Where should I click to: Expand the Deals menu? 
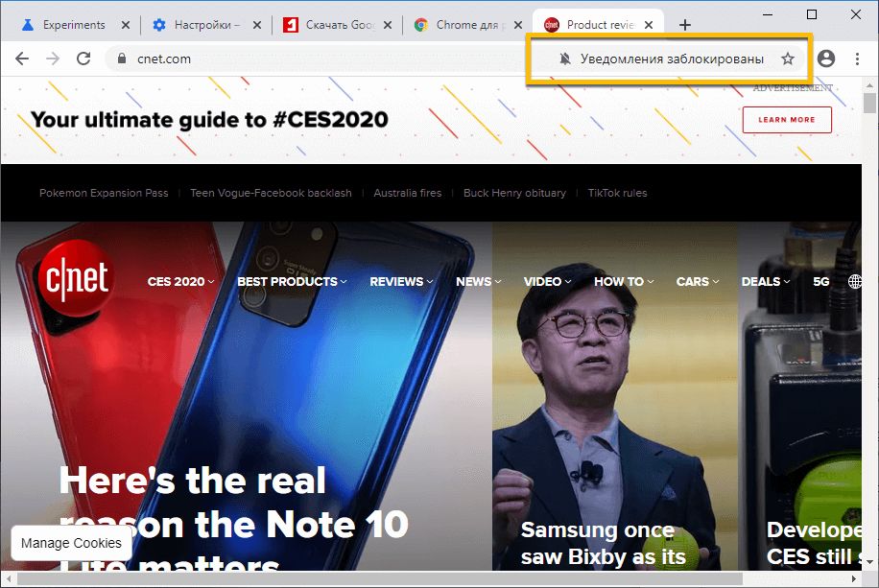[766, 281]
